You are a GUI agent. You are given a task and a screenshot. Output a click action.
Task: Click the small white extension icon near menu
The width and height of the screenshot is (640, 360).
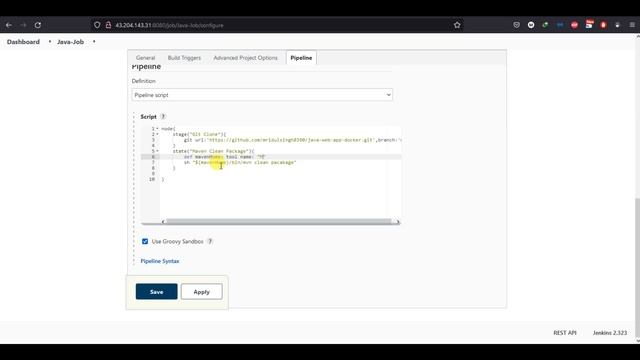(x=618, y=25)
